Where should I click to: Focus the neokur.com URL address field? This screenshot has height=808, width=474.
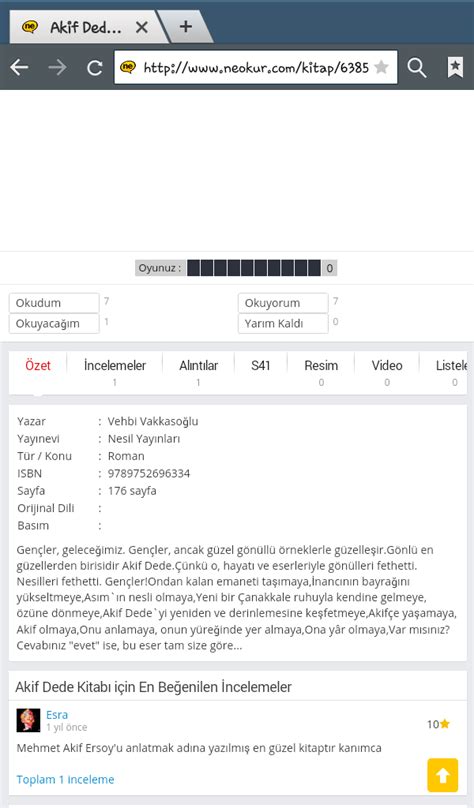pyautogui.click(x=256, y=67)
